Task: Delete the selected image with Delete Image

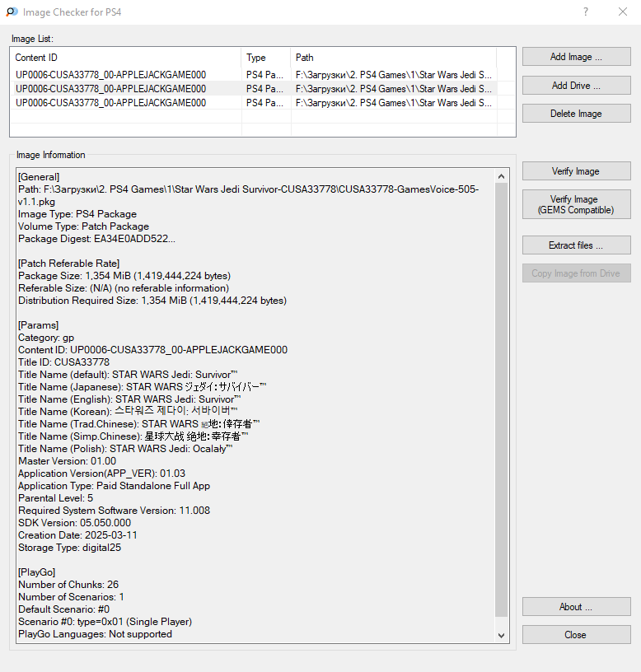Action: tap(576, 114)
